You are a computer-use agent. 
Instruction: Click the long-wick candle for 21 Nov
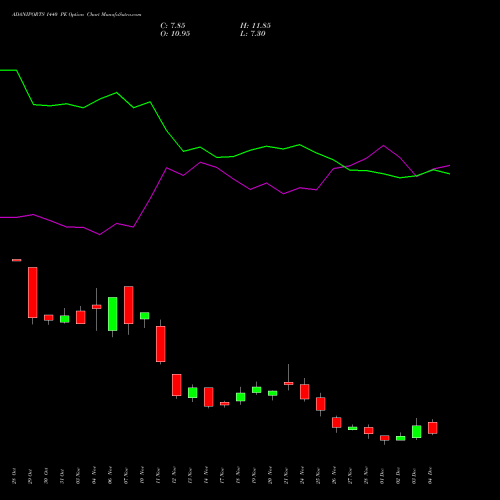click(289, 383)
